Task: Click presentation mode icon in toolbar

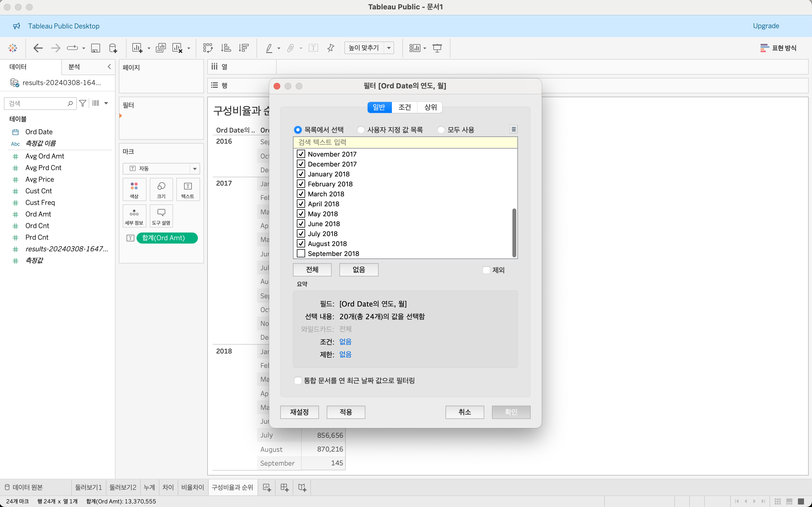Action: [x=437, y=48]
